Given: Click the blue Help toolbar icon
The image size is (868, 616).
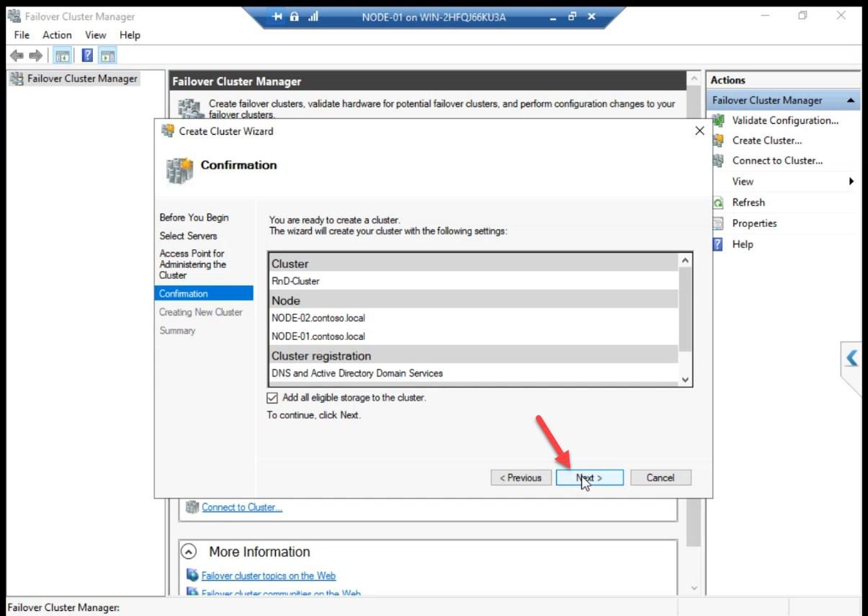Looking at the screenshot, I should (87, 55).
